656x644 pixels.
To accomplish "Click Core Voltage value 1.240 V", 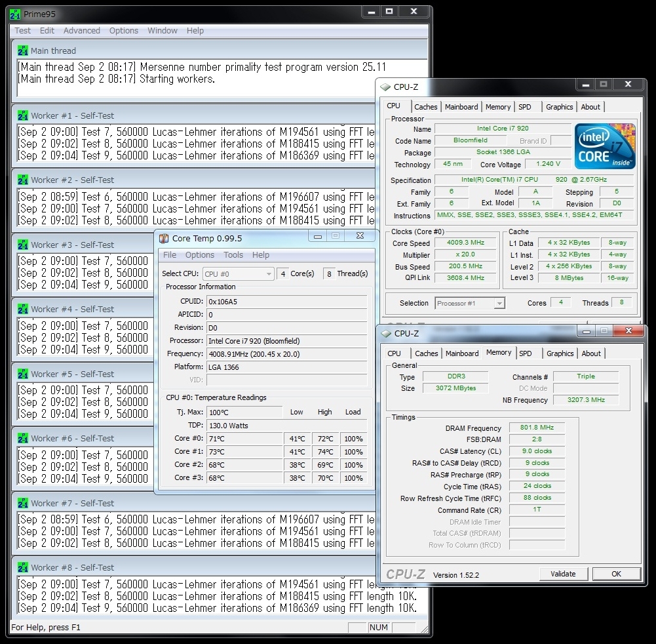I will pos(548,164).
